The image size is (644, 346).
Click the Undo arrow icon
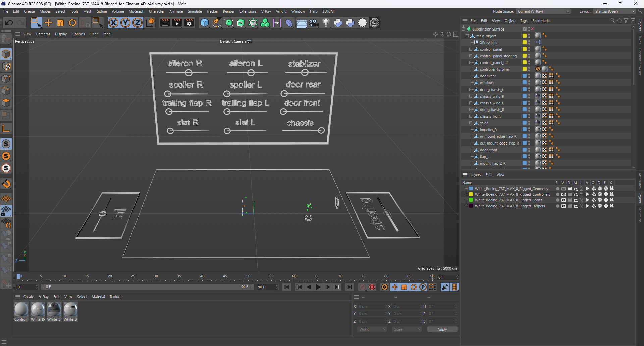pyautogui.click(x=9, y=23)
